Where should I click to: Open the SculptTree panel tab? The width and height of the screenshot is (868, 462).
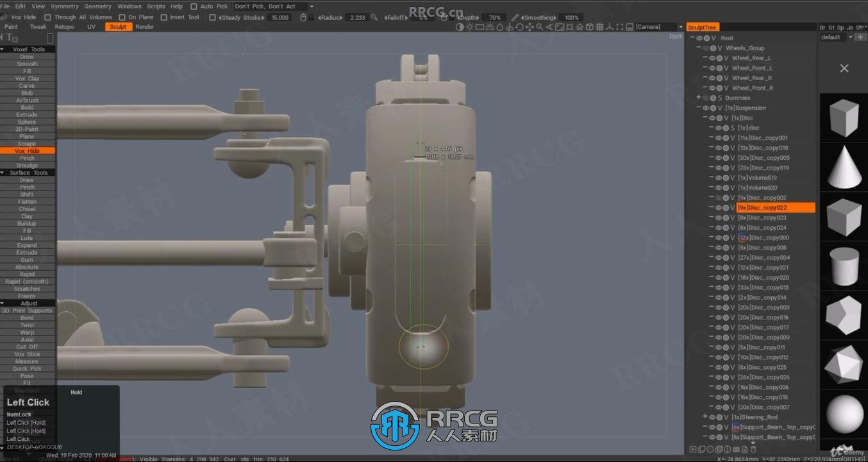pos(702,28)
